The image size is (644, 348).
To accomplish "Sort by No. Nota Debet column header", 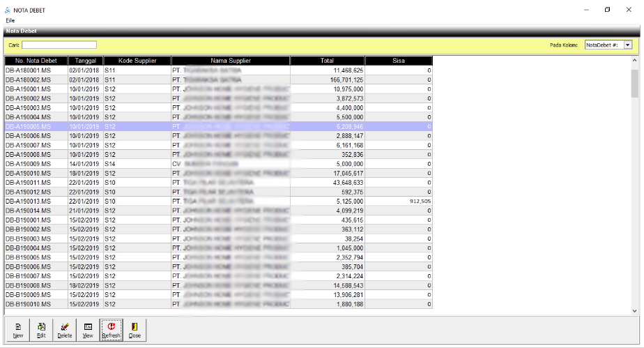I will [x=36, y=61].
